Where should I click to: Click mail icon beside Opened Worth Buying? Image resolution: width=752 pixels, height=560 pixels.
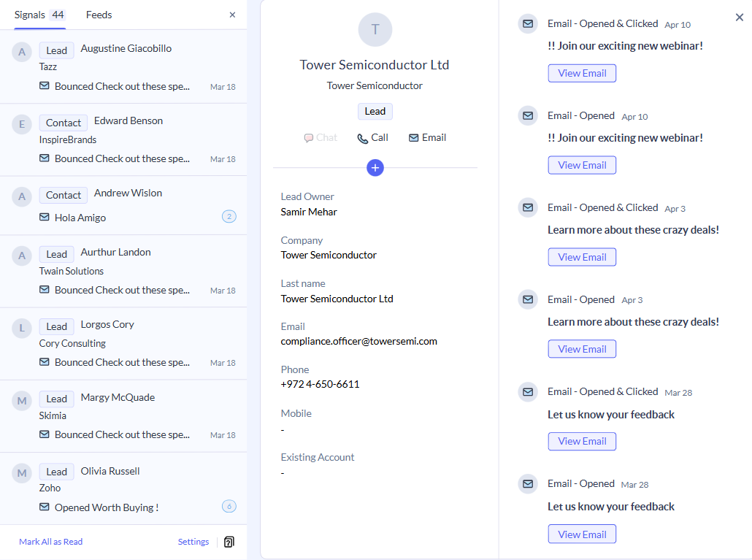coord(44,507)
